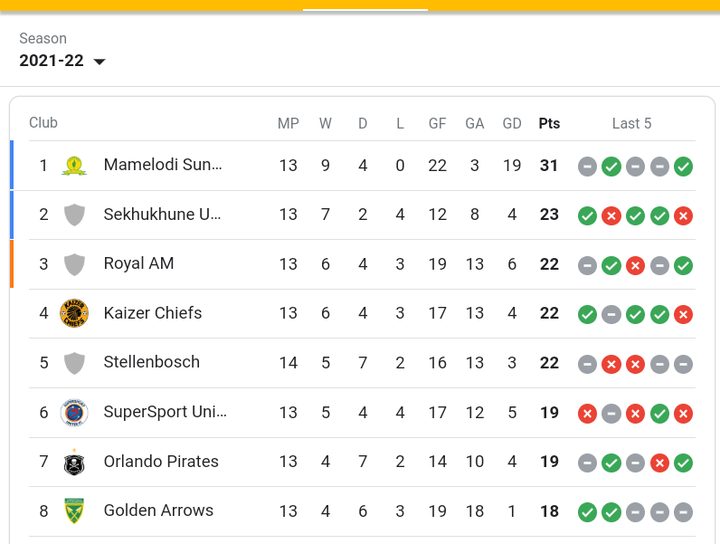720x544 pixels.
Task: Click the Last 5 column header
Action: coord(631,123)
